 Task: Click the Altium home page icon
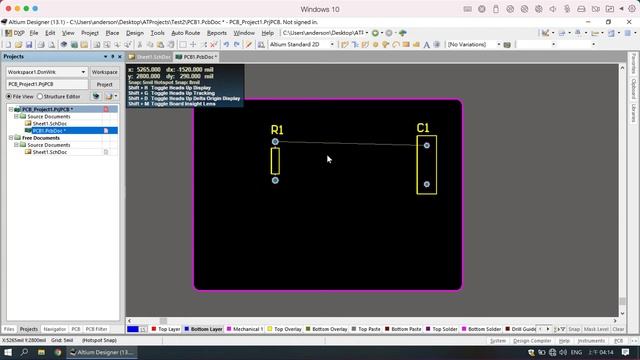tap(403, 33)
